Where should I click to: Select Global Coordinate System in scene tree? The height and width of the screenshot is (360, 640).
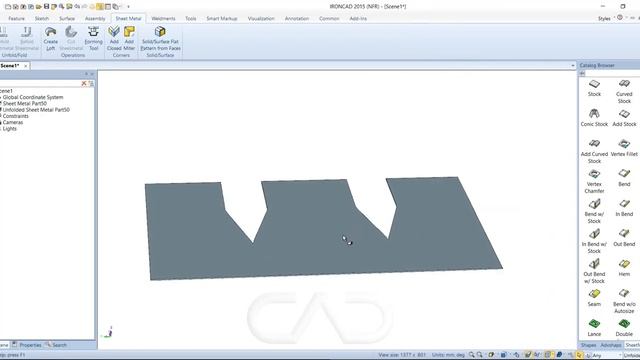tap(33, 97)
